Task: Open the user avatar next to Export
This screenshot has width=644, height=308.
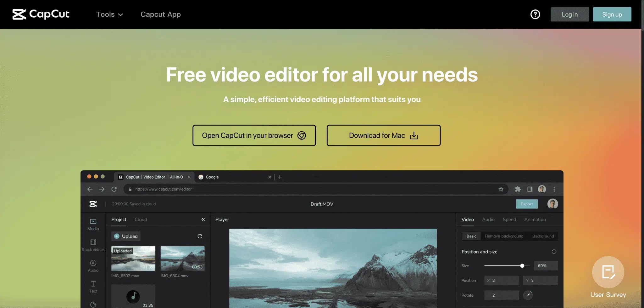Action: click(x=553, y=204)
